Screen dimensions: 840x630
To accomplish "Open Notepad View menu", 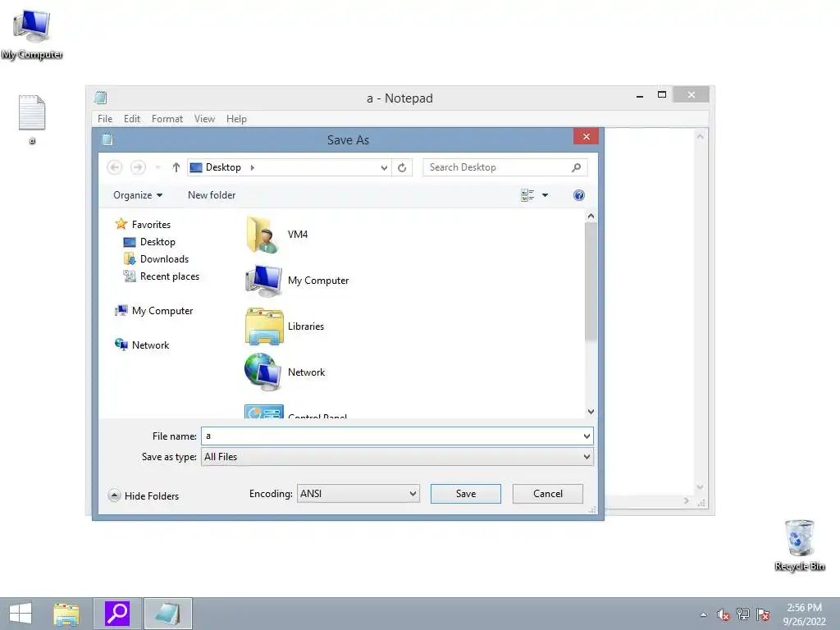I will point(204,119).
